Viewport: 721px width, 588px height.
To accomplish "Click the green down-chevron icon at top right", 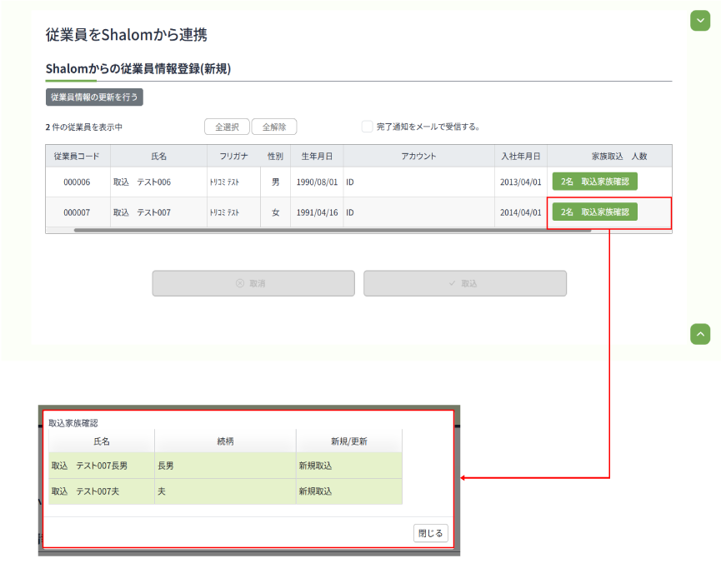I will tap(700, 21).
